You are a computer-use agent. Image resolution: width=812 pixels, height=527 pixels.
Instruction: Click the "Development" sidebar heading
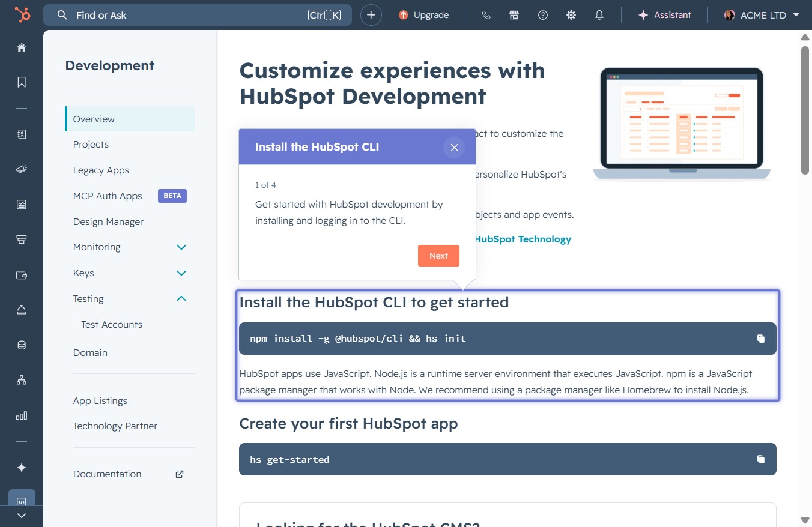tap(110, 66)
